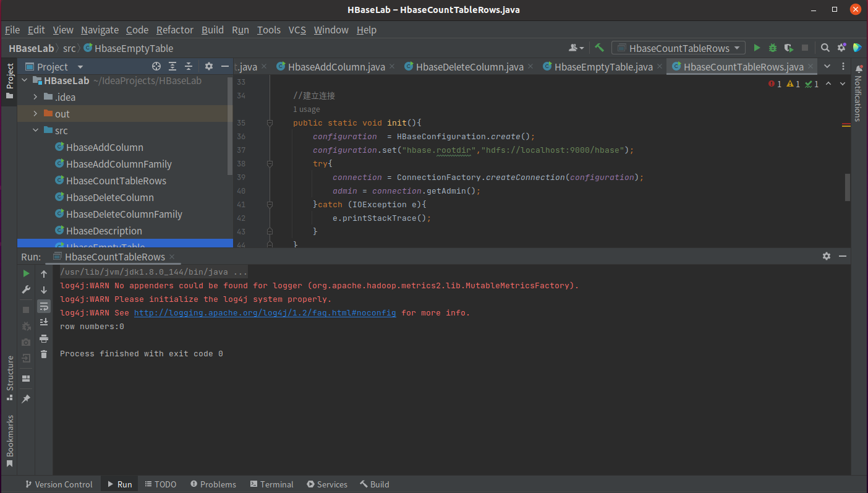Open the Build tool window
The width and height of the screenshot is (868, 493).
pos(375,484)
